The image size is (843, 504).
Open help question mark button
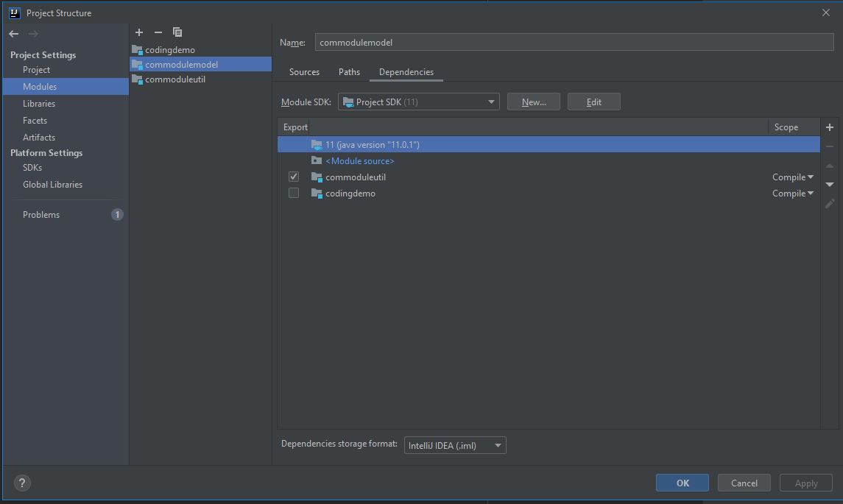[x=22, y=483]
